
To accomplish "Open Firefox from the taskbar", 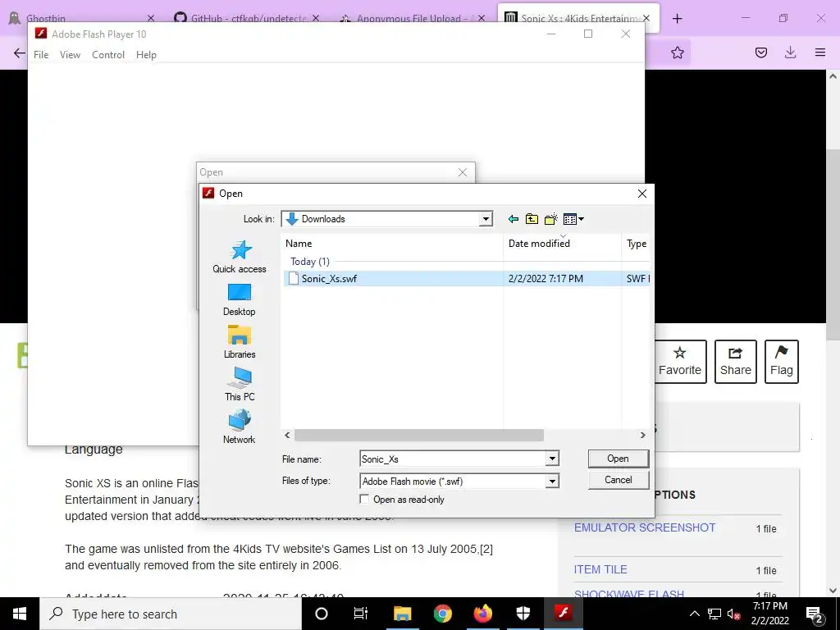I will (x=482, y=614).
